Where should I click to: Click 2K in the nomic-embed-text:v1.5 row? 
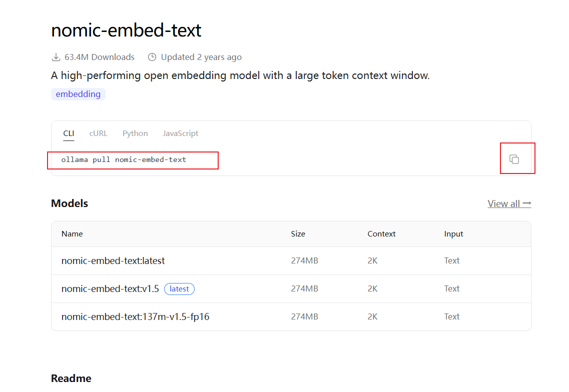tap(372, 288)
